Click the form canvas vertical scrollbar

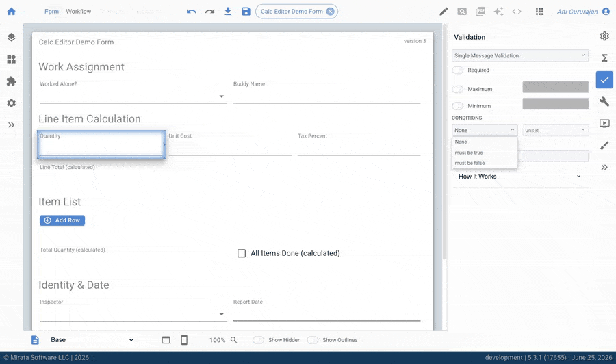444,142
